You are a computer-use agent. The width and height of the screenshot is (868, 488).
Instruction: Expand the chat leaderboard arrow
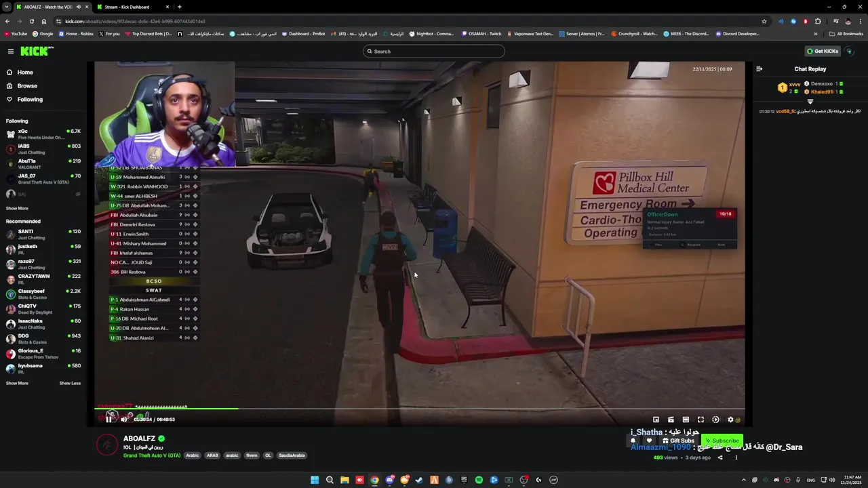tap(810, 102)
